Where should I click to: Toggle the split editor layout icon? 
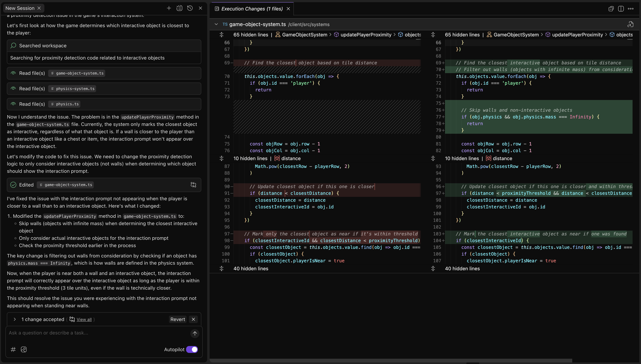[621, 9]
